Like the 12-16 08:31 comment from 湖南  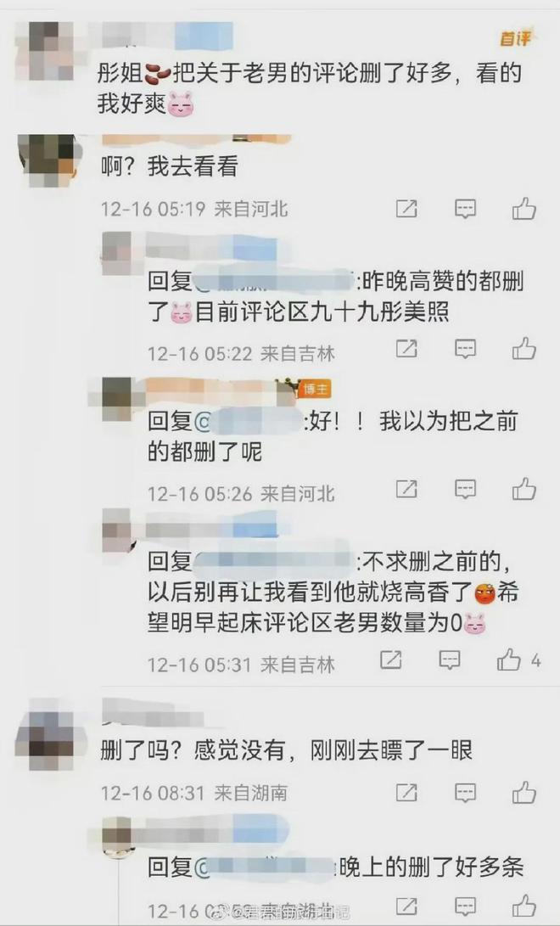(524, 792)
